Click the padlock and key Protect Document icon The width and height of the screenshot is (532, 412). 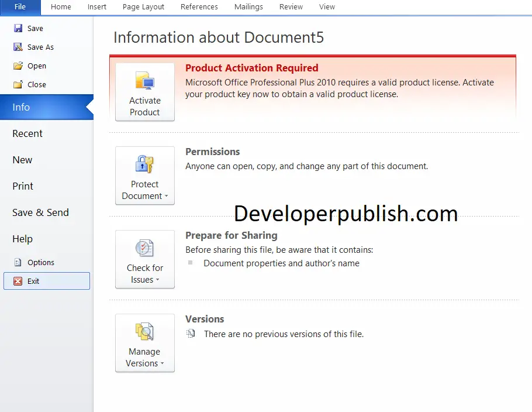coord(145,164)
